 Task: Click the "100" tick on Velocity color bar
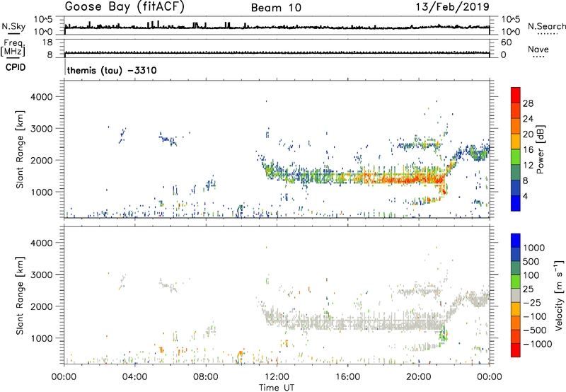(x=531, y=275)
